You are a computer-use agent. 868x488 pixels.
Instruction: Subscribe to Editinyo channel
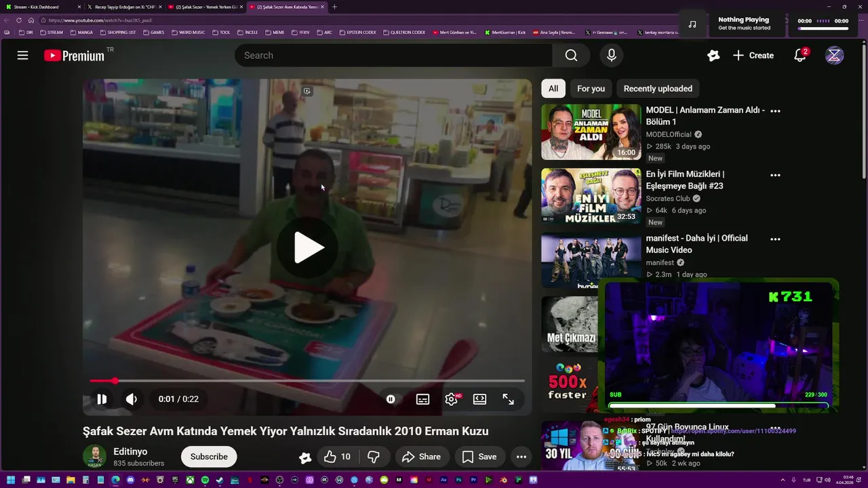pyautogui.click(x=209, y=457)
